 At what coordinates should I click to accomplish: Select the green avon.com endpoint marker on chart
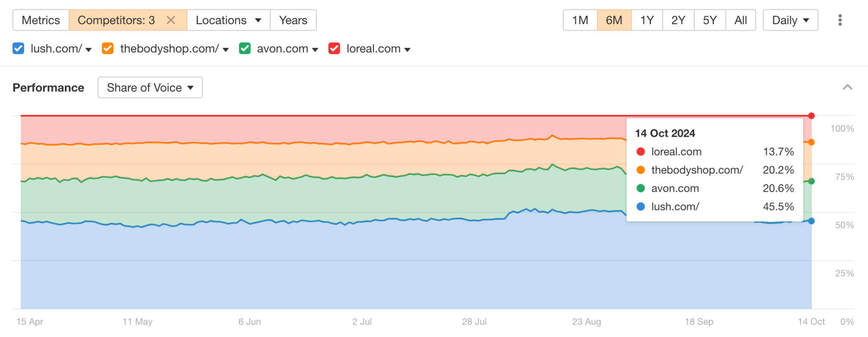click(811, 180)
